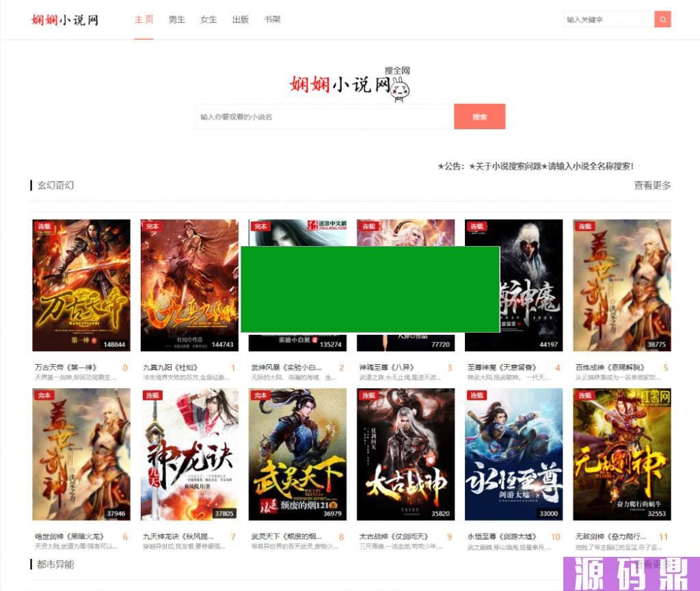Screen dimensions: 700x591
Task: Click the magnifier search icon in the header
Action: point(662,19)
